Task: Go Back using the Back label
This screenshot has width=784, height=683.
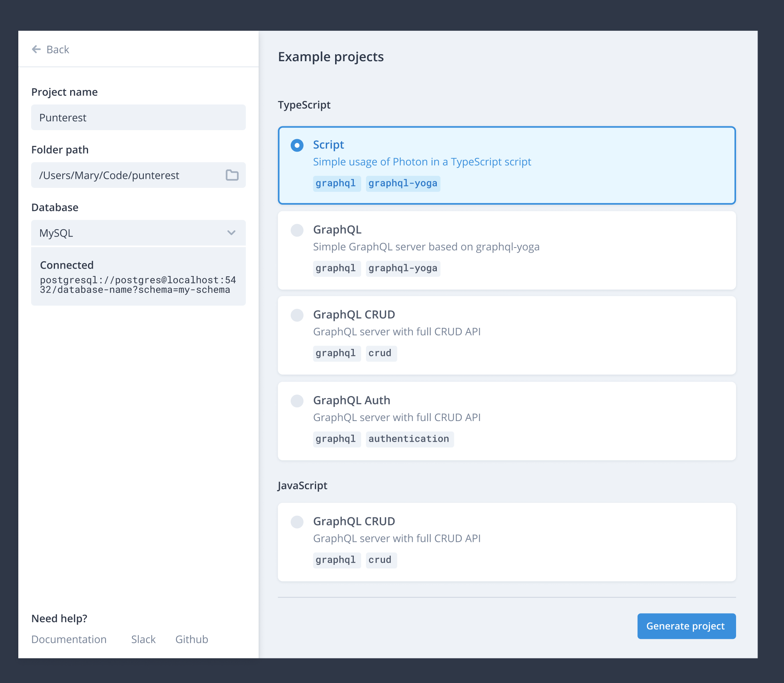Action: pyautogui.click(x=58, y=50)
